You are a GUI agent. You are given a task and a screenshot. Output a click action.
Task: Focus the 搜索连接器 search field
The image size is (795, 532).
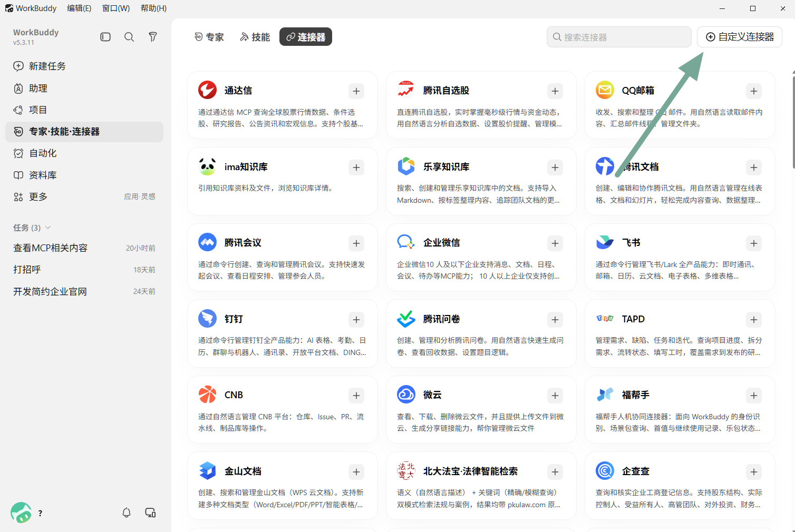(619, 37)
